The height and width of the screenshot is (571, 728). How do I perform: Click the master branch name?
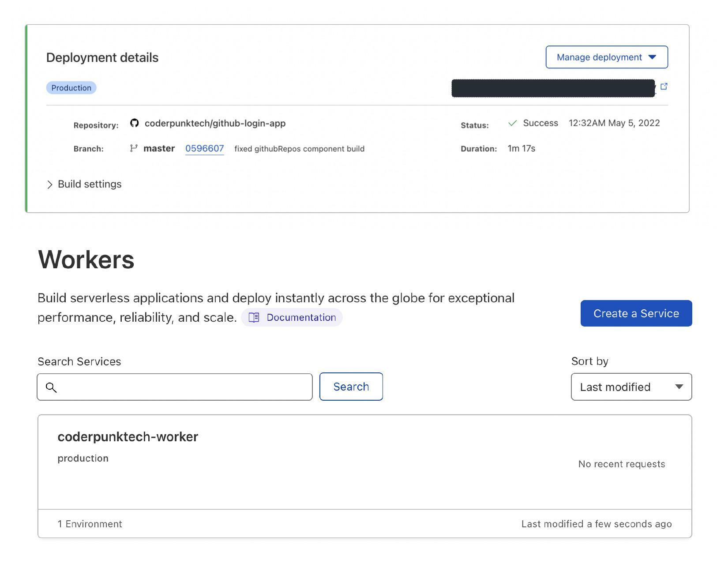click(159, 149)
